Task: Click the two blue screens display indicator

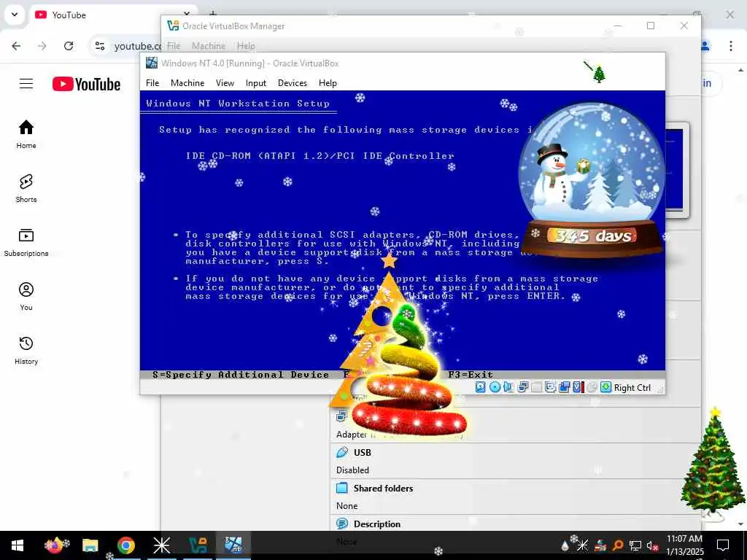Action: click(x=565, y=387)
